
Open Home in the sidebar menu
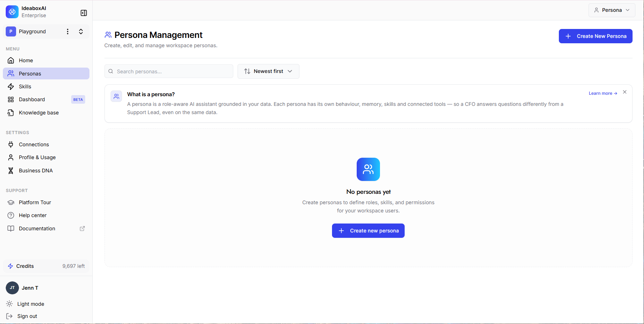coord(46,60)
